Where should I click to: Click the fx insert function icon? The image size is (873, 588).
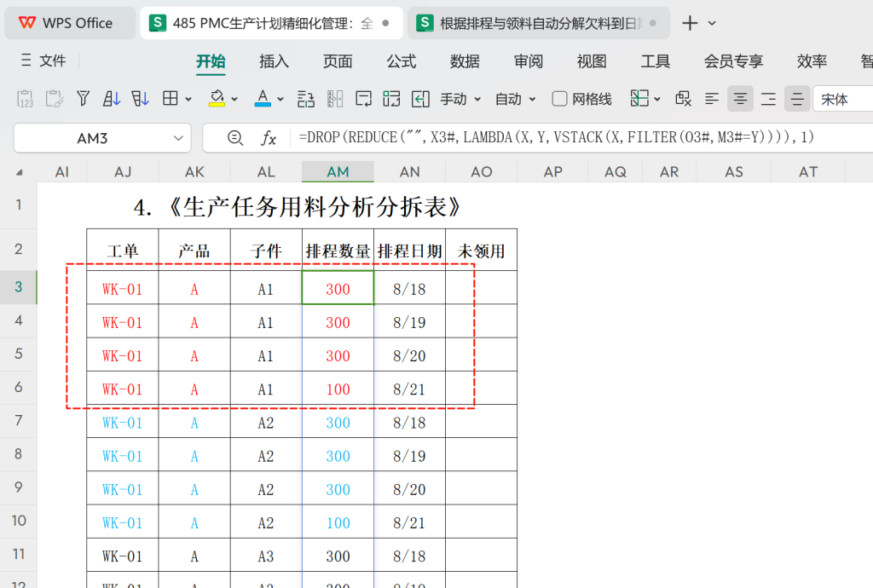(x=269, y=138)
